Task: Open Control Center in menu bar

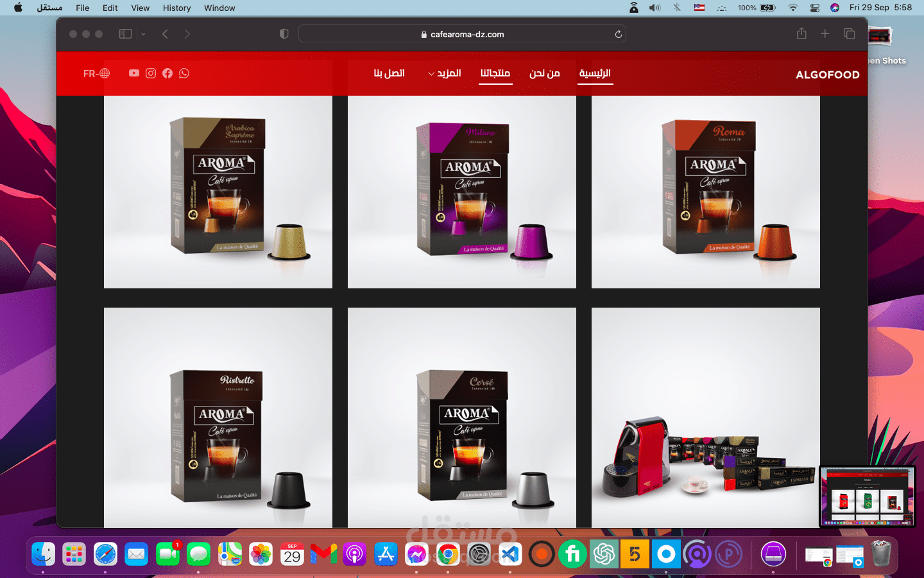Action: tap(815, 8)
